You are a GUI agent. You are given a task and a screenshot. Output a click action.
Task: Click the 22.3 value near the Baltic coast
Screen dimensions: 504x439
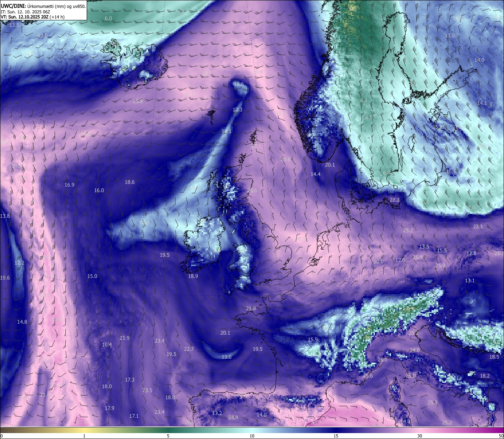[395, 200]
